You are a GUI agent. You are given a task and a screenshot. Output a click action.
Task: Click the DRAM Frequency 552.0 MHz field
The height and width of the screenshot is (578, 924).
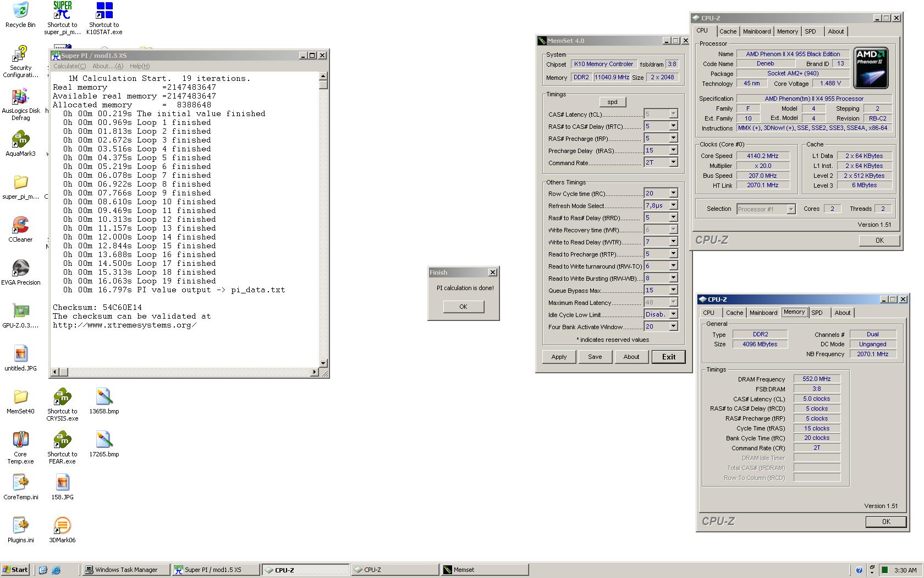point(817,379)
